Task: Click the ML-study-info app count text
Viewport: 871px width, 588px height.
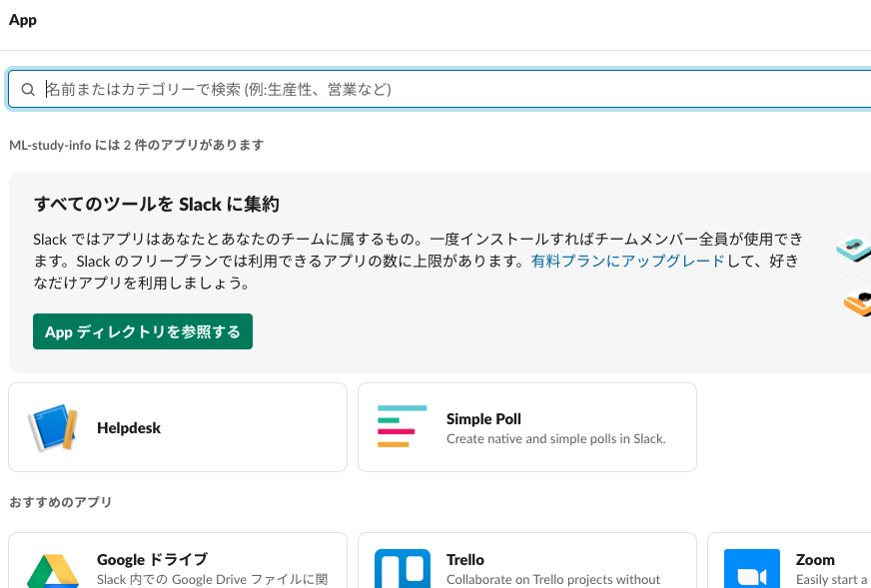Action: [136, 145]
